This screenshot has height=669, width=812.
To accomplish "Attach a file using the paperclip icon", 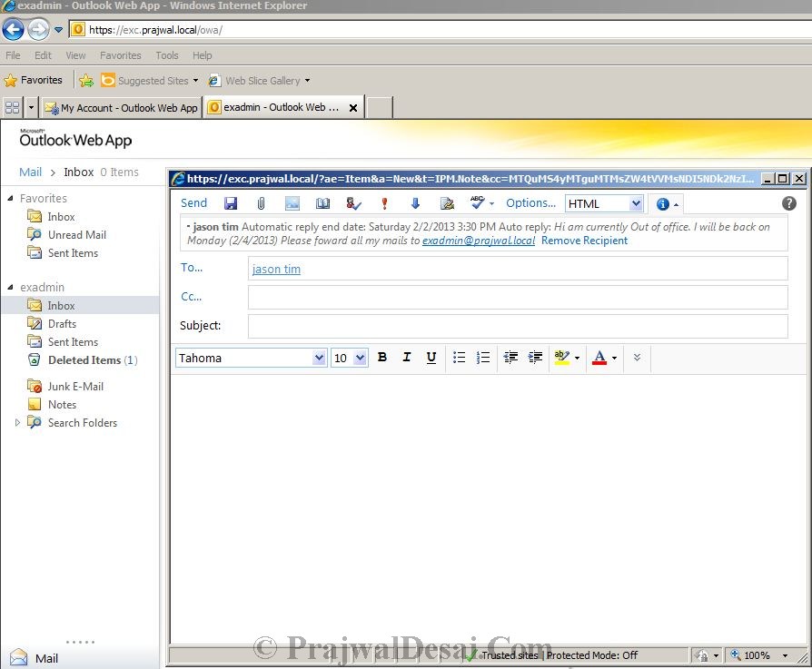I will coord(261,203).
